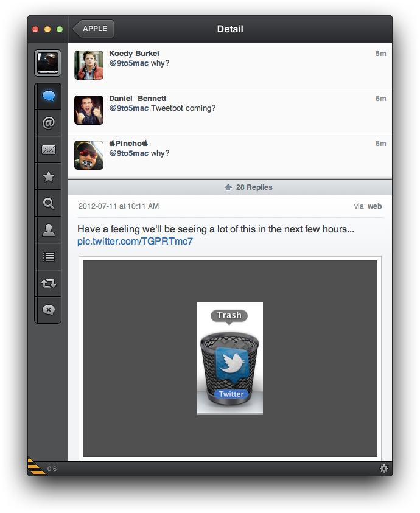Viewport: 420px width, 513px height.
Task: Click the 'web' source link
Action: pyautogui.click(x=374, y=206)
